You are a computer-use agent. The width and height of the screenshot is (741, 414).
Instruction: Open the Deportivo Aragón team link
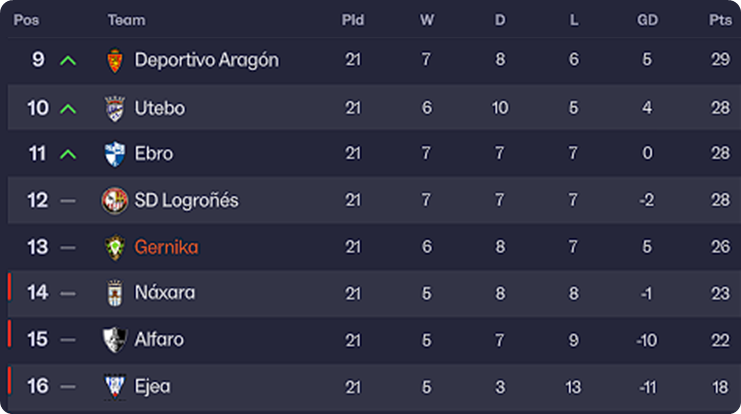206,61
